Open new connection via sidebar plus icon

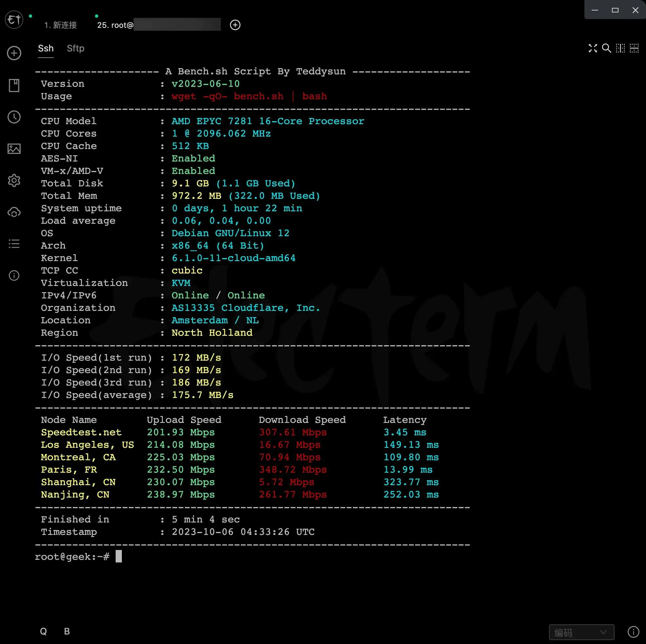pyautogui.click(x=14, y=53)
